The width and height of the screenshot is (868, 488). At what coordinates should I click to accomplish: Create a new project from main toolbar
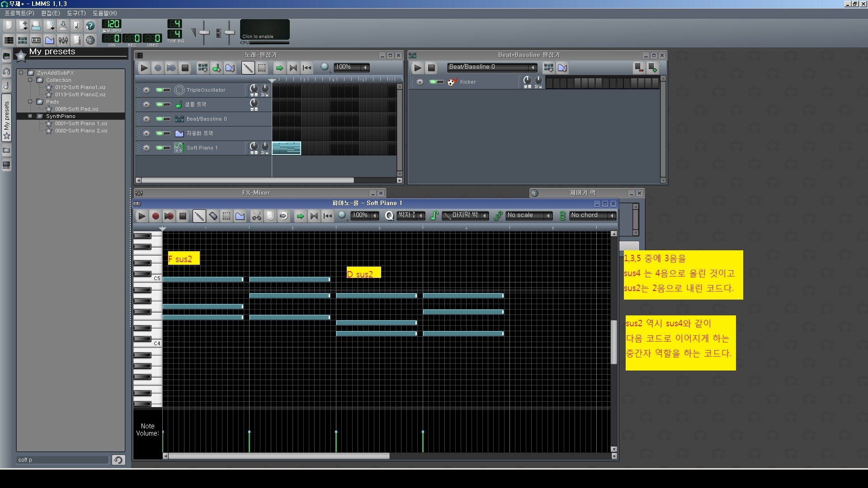pos(9,25)
